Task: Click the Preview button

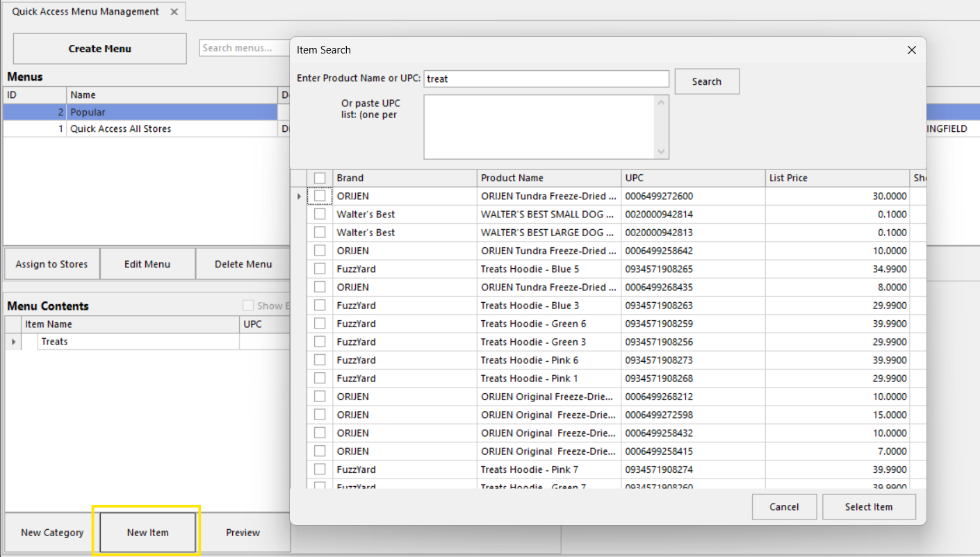Action: click(243, 533)
